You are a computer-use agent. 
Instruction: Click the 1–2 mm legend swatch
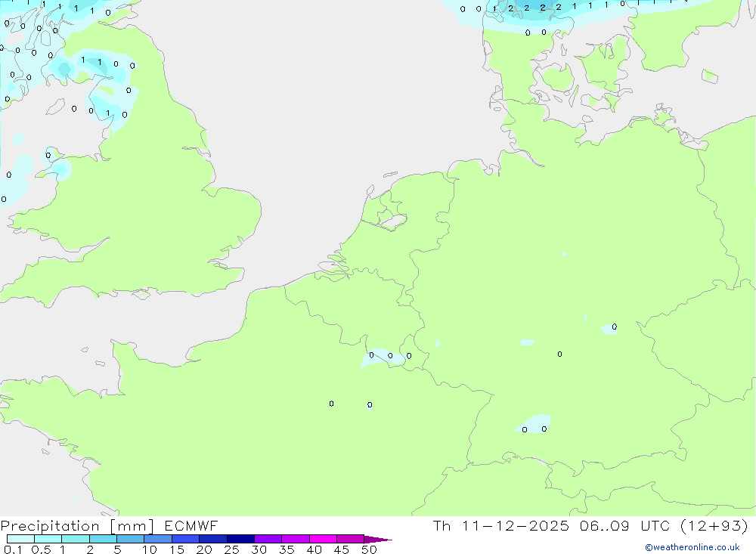click(x=76, y=539)
